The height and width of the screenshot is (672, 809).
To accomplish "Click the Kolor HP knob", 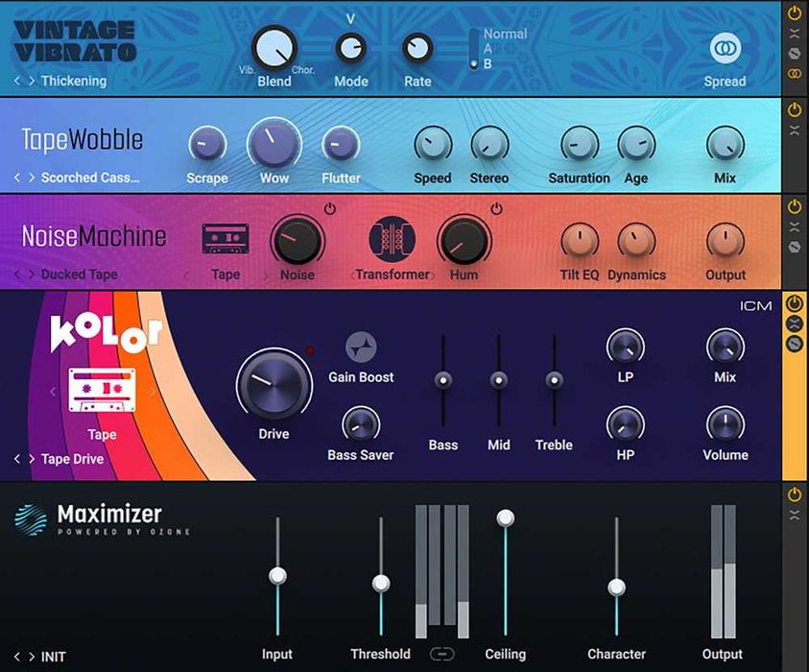I will tap(626, 424).
